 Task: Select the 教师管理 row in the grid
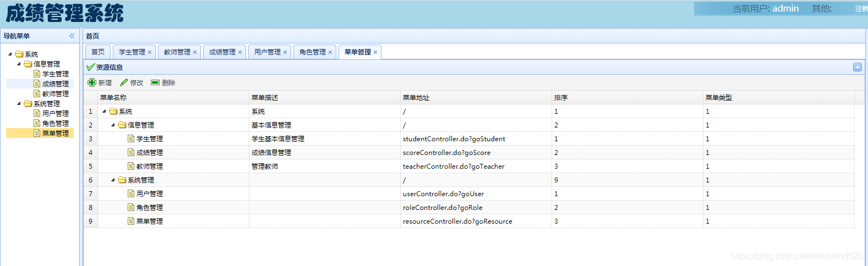[149, 166]
